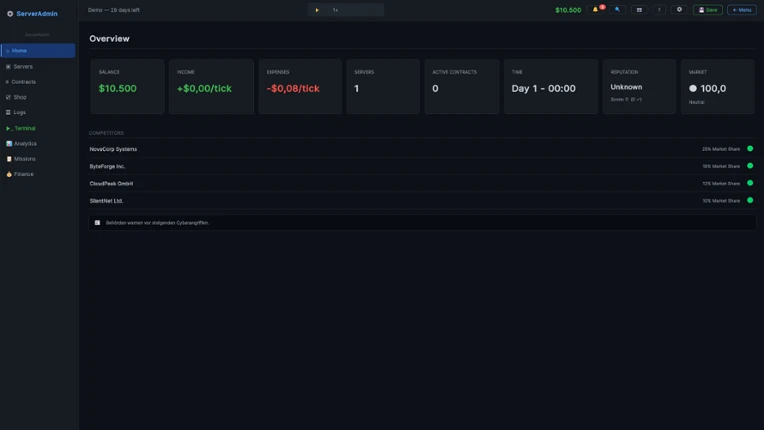Click the Day 1 - 00:00 time card
This screenshot has height=430, width=764.
click(551, 87)
